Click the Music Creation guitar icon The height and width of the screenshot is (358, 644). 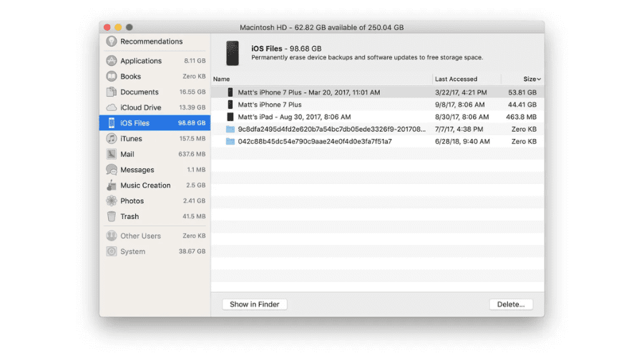[x=112, y=185]
